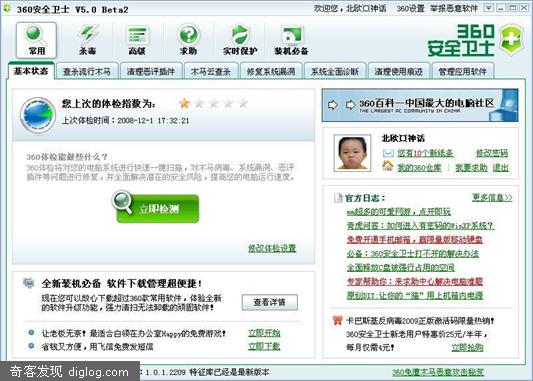Select the 常用 magnifier toolbar icon
This screenshot has height=381, width=533.
[36, 40]
